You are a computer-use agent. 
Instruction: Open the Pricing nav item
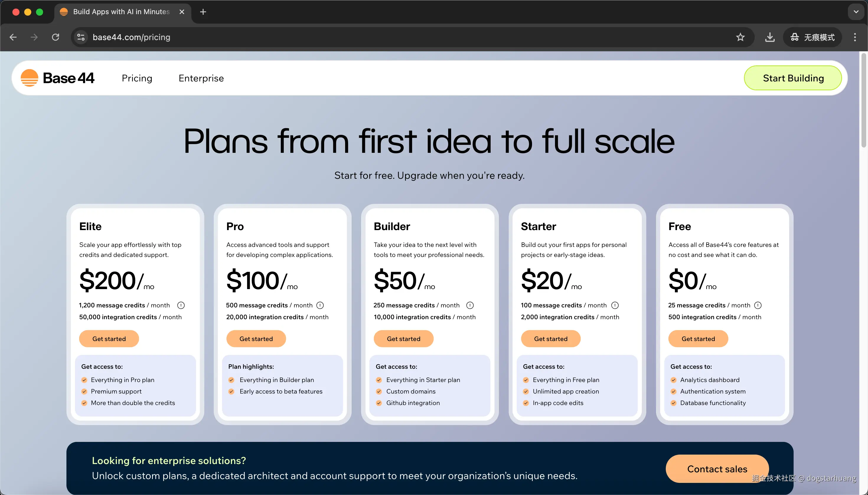137,78
